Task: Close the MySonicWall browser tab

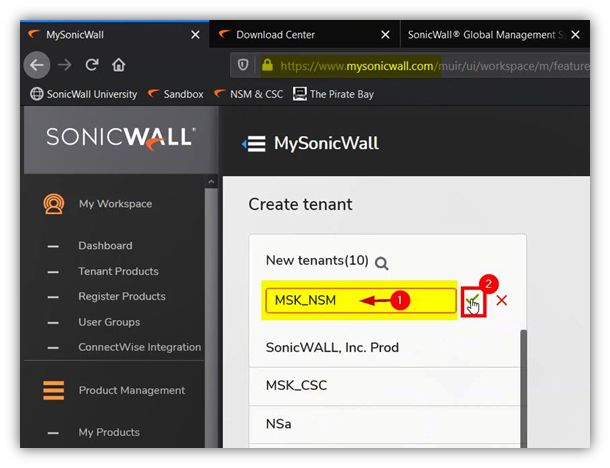Action: point(195,35)
